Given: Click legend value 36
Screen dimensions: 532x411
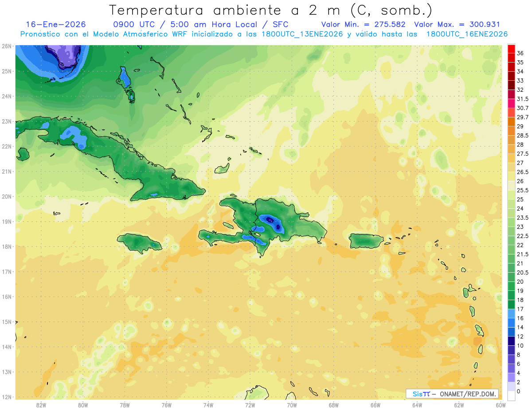Looking at the screenshot, I should [520, 53].
